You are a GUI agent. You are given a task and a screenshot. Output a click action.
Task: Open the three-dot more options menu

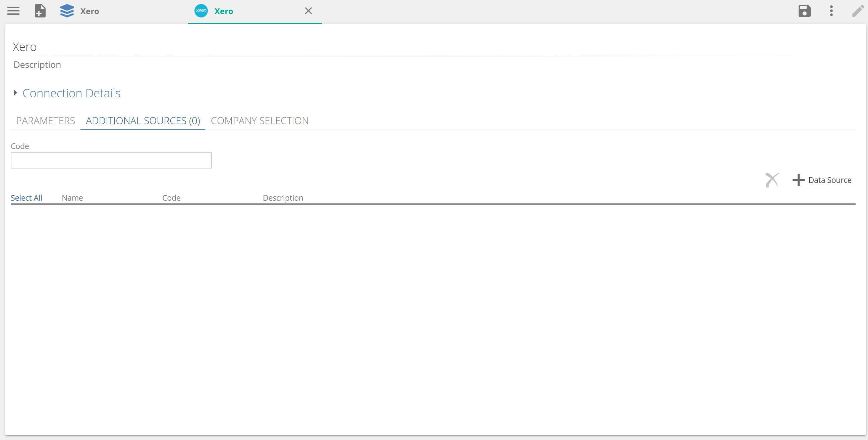[x=831, y=11]
